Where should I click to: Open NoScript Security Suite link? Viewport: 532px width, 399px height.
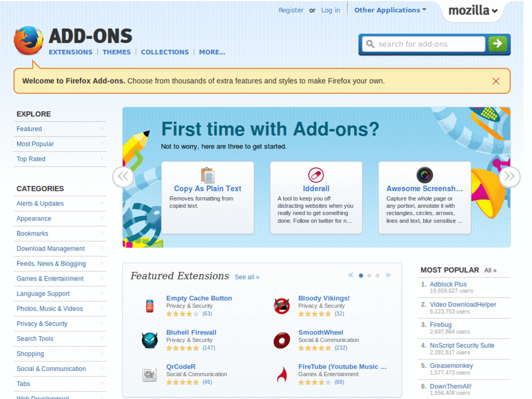(x=462, y=345)
